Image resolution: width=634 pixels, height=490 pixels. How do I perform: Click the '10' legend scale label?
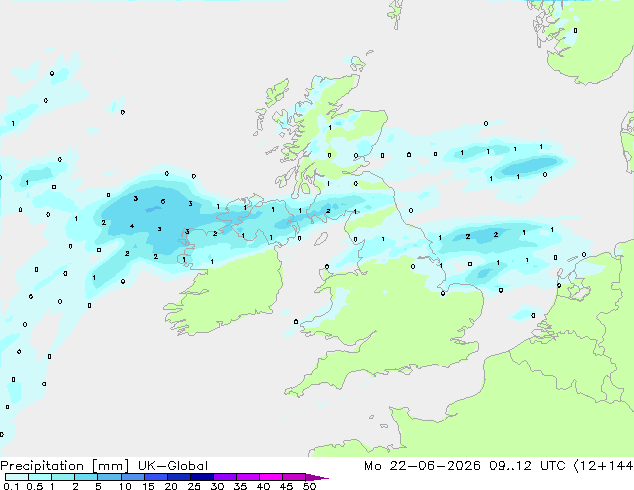click(125, 486)
